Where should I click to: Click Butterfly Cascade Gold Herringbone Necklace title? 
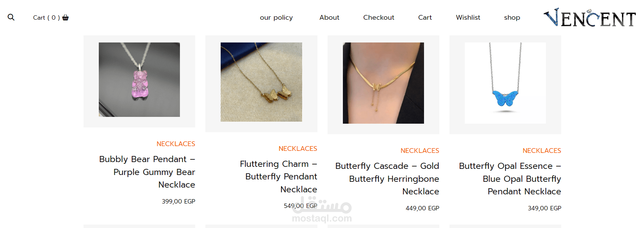(387, 179)
